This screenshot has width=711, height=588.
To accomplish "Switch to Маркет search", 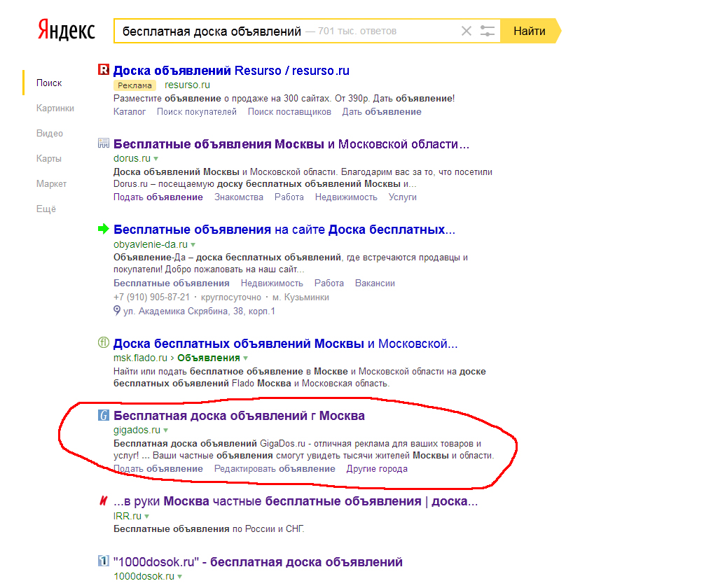I will tap(52, 184).
